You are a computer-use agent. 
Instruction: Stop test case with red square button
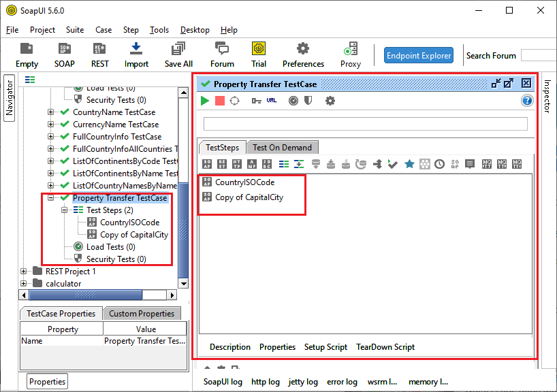tap(220, 101)
